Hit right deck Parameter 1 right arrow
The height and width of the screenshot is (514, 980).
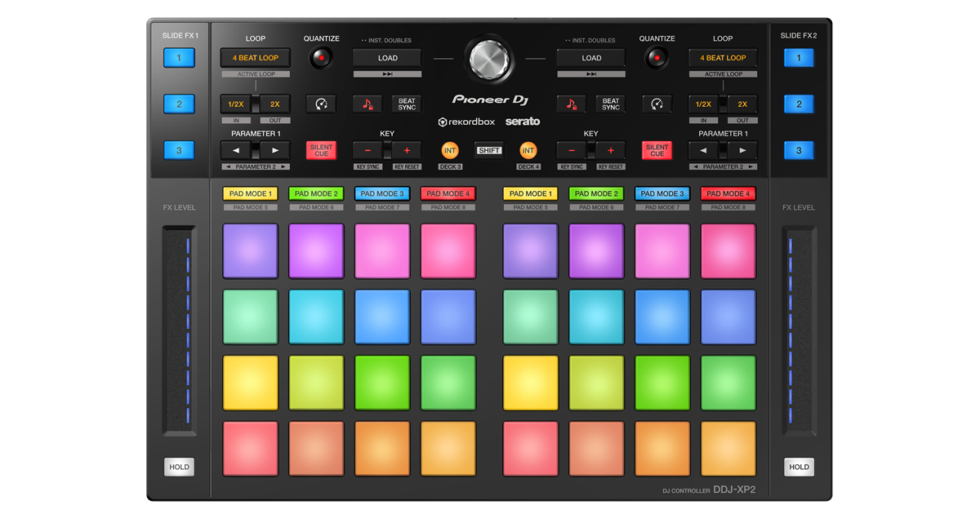[742, 150]
